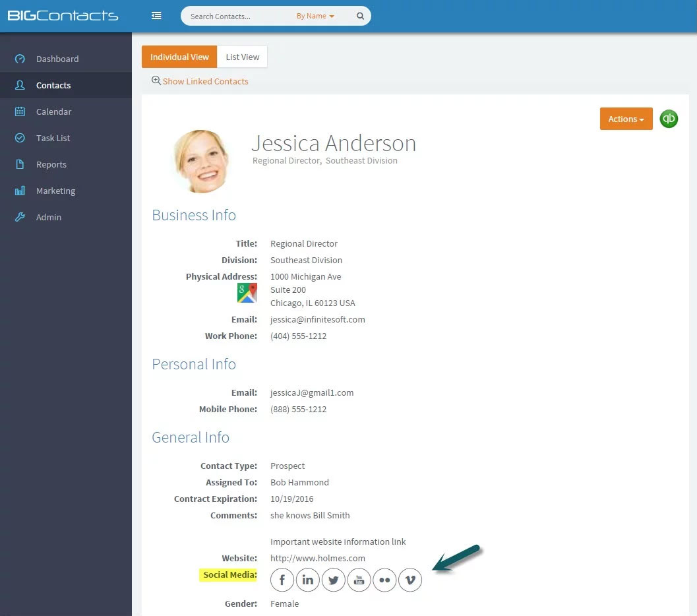
Task: Click the linked contacts magnifier plus icon
Action: 156,80
